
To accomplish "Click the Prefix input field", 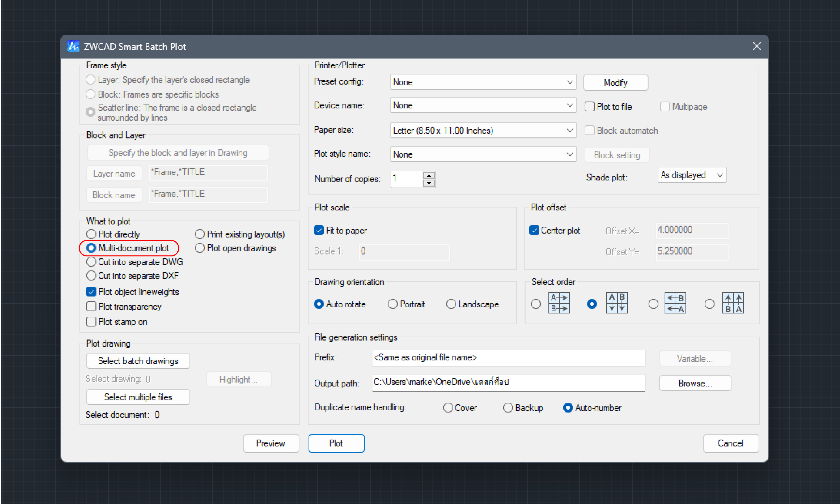I will coord(508,358).
